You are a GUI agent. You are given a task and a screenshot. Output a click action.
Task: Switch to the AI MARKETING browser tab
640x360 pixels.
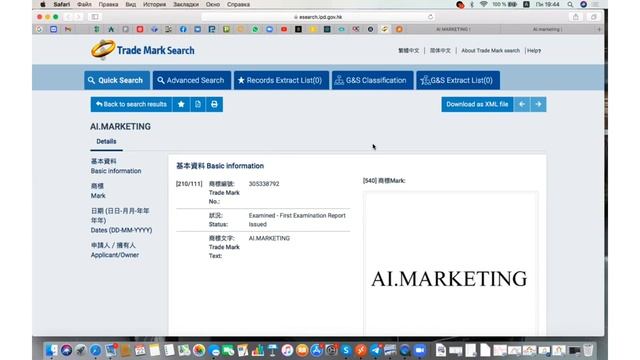click(453, 29)
